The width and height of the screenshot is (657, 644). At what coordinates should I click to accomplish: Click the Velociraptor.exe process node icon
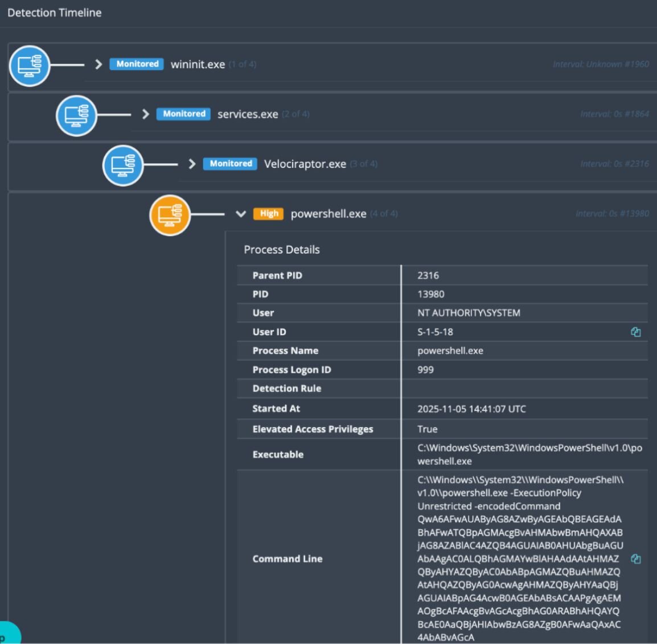point(123,166)
